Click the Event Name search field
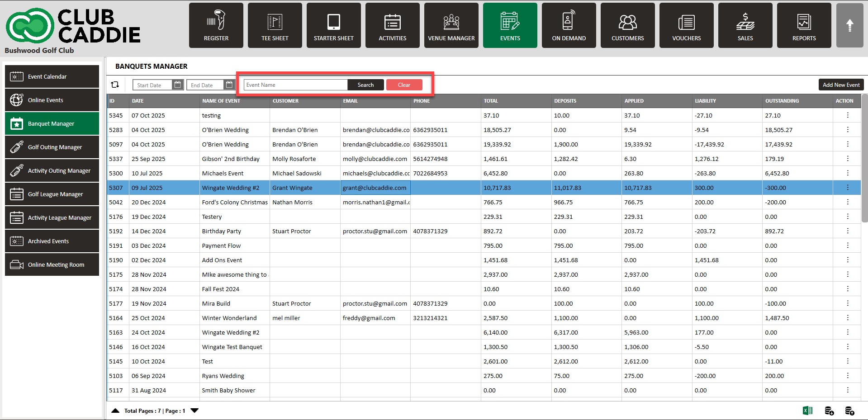 (x=295, y=85)
